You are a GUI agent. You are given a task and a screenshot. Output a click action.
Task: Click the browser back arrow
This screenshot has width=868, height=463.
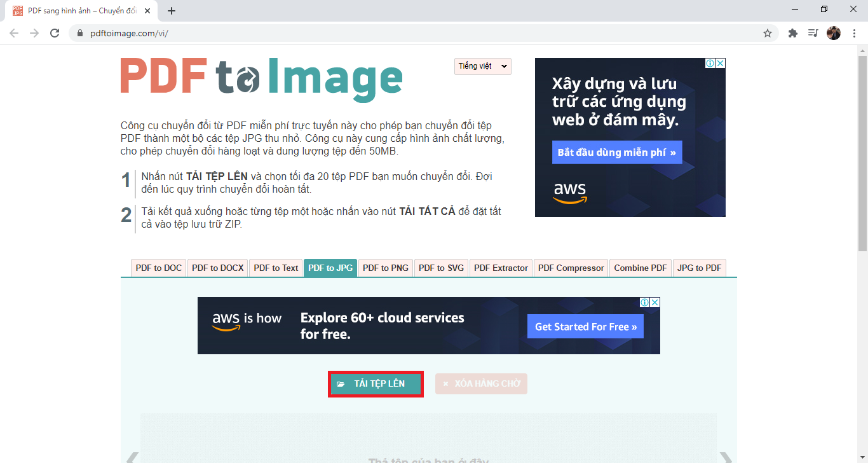coord(14,33)
